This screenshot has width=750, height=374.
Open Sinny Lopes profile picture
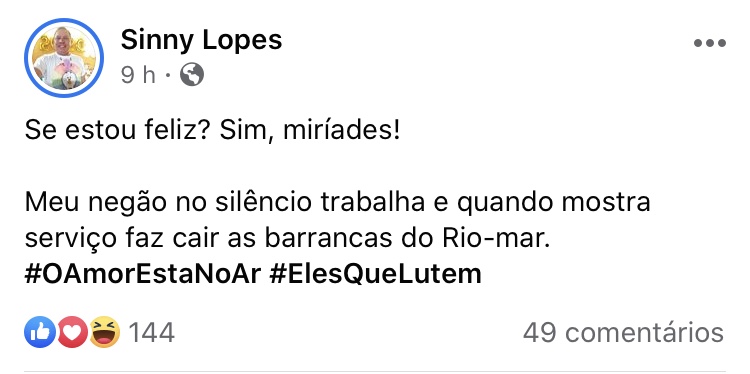pos(64,58)
